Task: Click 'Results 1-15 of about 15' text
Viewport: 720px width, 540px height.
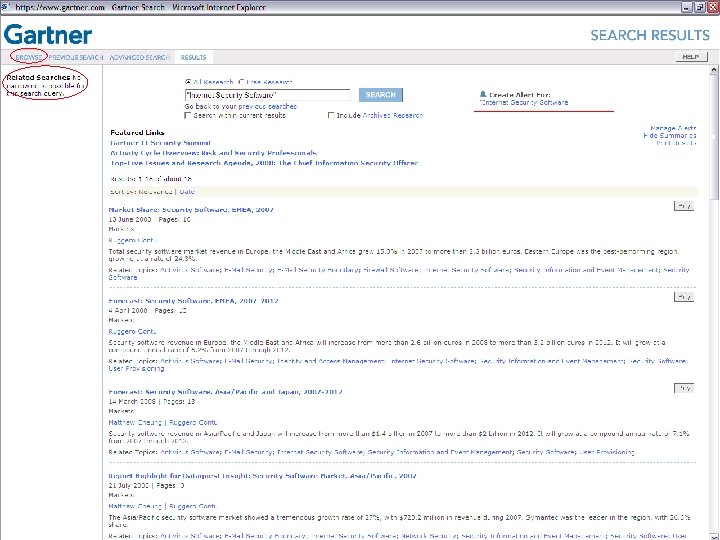Action: pos(151,179)
